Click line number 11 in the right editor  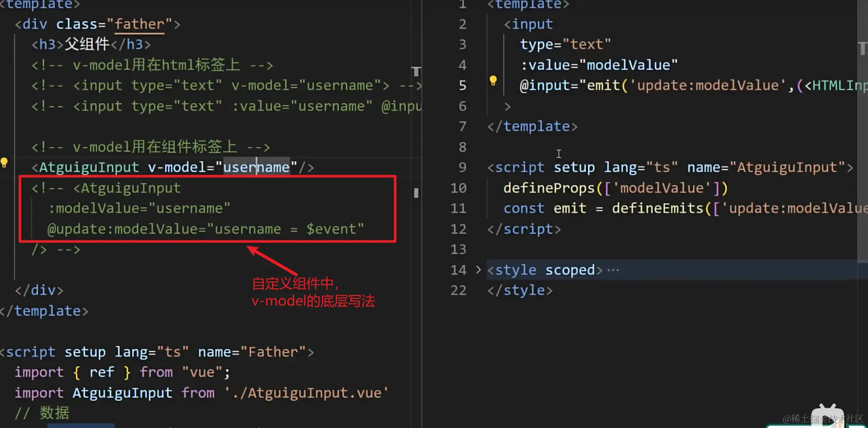pos(458,208)
